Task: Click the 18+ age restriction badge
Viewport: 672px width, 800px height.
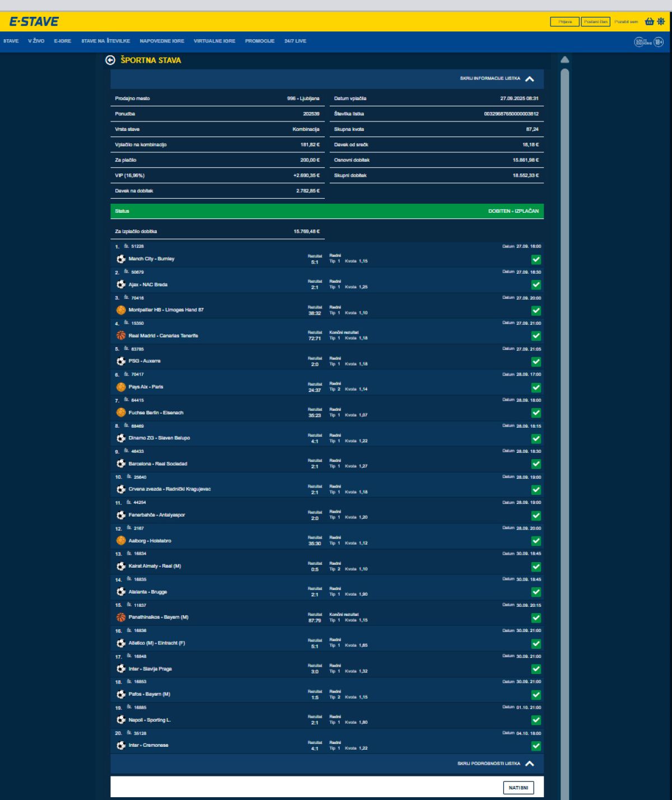Action: 658,42
